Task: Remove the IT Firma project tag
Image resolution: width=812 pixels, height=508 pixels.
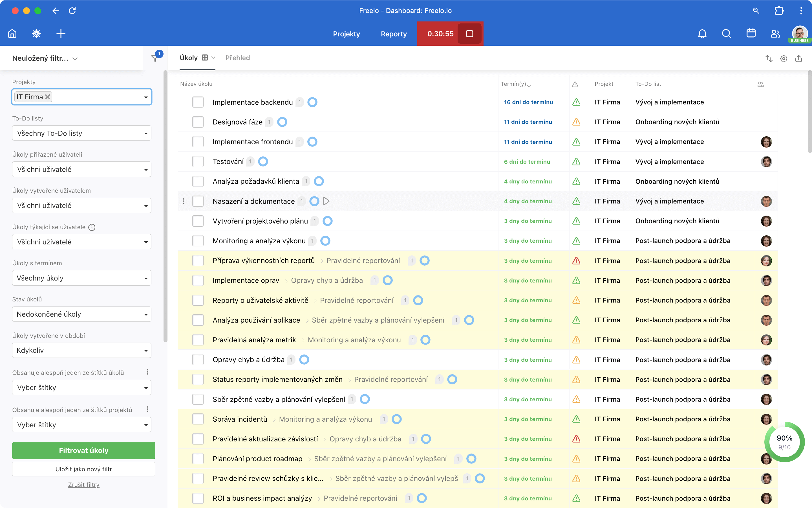Action: click(48, 97)
